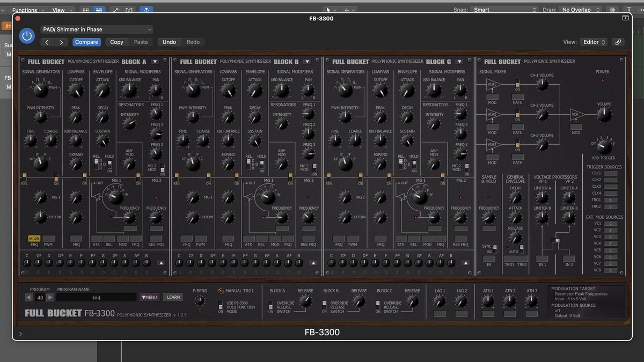The width and height of the screenshot is (644, 362).
Task: Click the P.BEND knob
Action: coord(200,302)
